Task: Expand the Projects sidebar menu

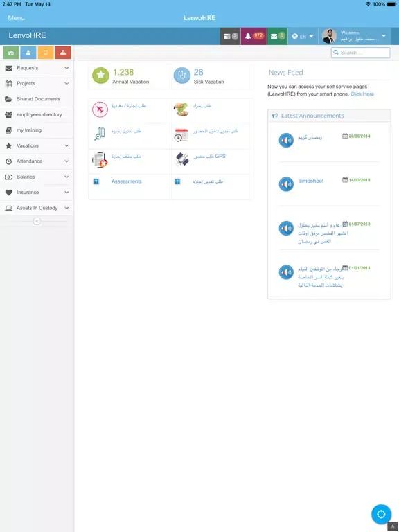Action: click(x=37, y=83)
